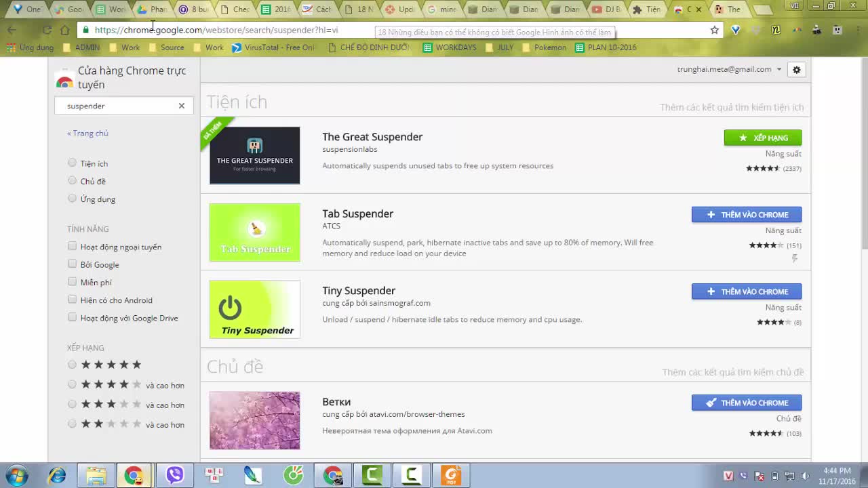Switch to the One browser tab
This screenshot has height=488, width=868.
click(x=27, y=9)
